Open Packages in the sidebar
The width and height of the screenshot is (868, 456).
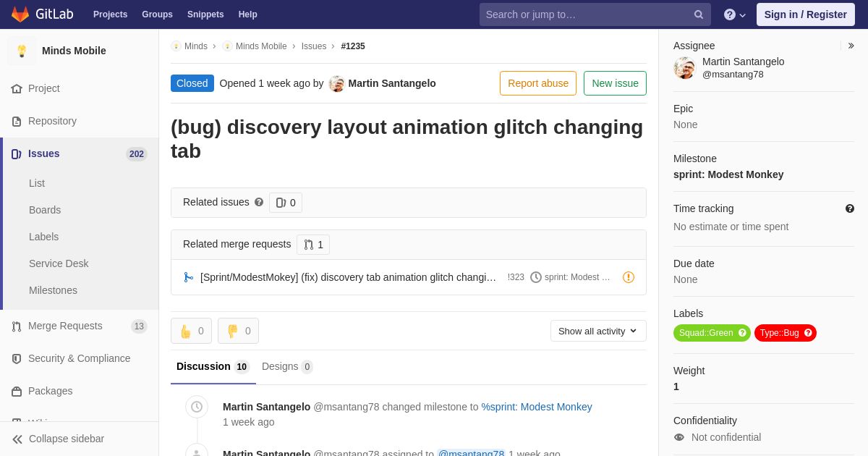(x=51, y=391)
